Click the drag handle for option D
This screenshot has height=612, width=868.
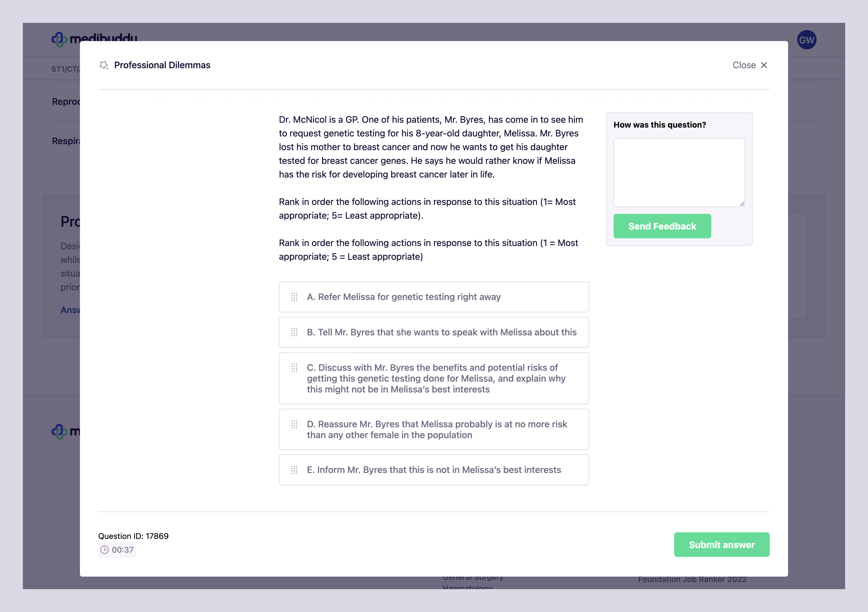[294, 424]
